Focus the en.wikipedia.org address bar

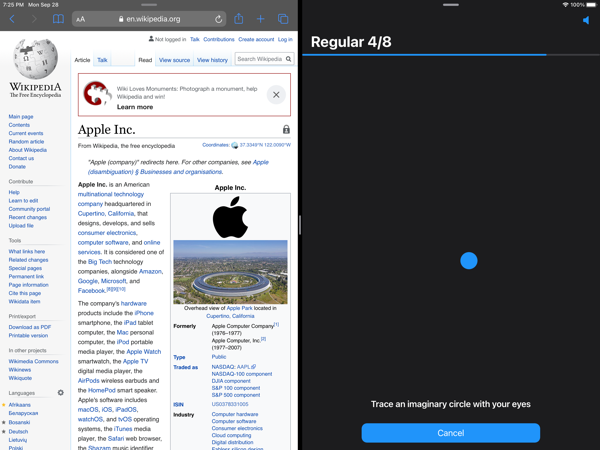tap(149, 19)
